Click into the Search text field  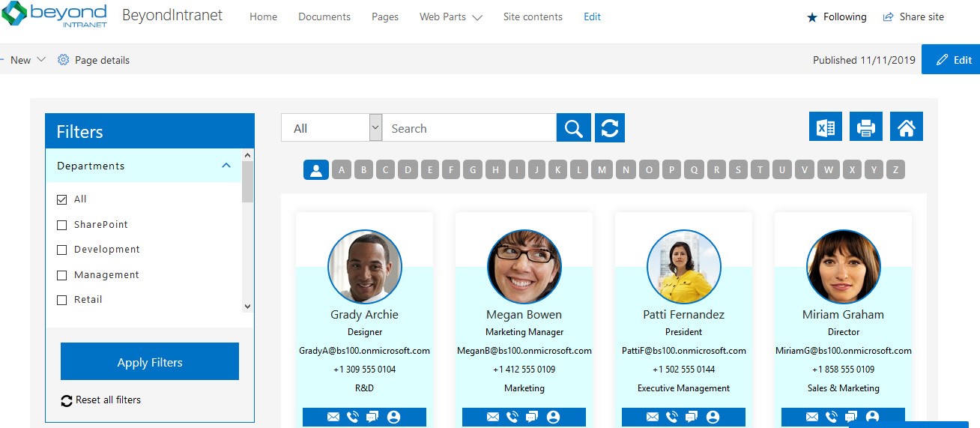[x=469, y=128]
